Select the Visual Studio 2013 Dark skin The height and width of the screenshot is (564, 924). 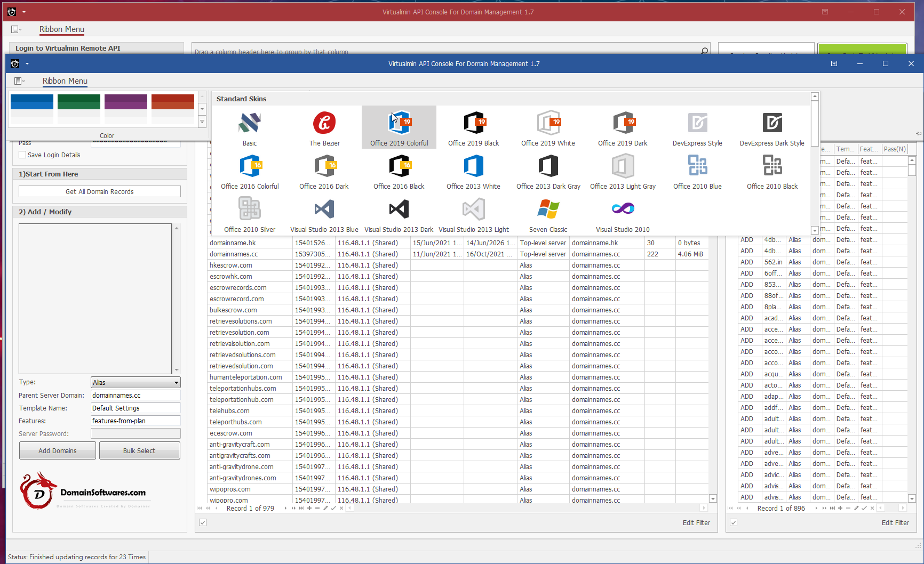pyautogui.click(x=399, y=214)
